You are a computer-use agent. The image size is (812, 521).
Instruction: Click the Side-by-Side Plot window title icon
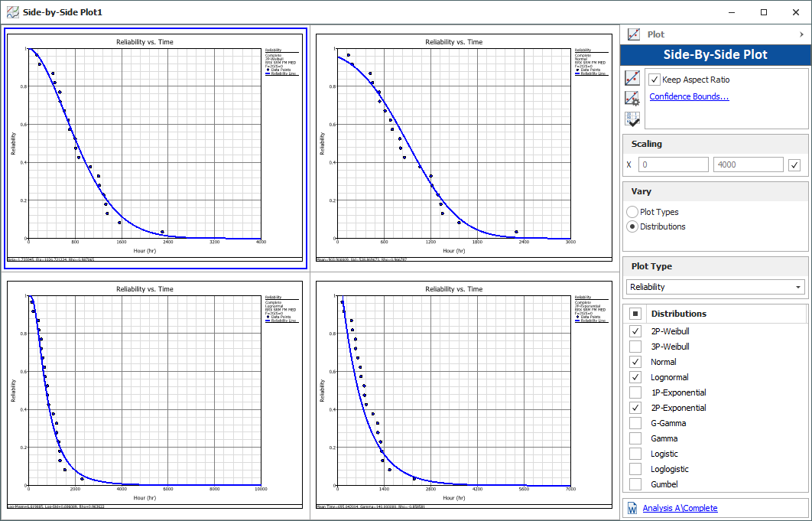pyautogui.click(x=11, y=12)
